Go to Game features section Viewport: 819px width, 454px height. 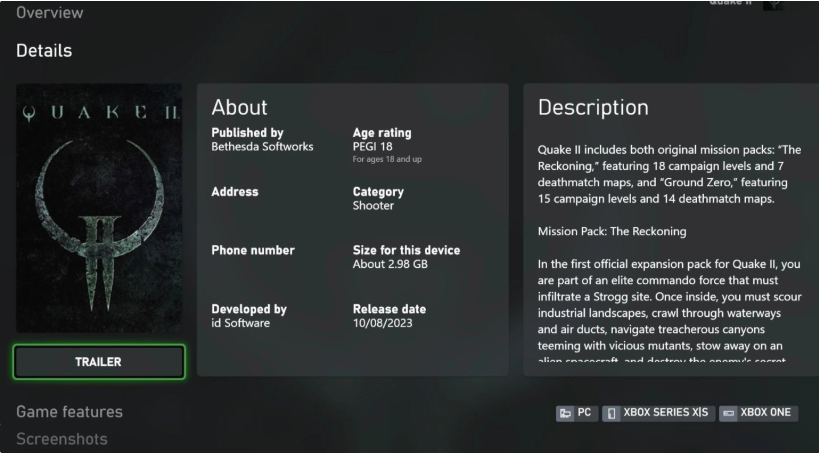point(69,412)
